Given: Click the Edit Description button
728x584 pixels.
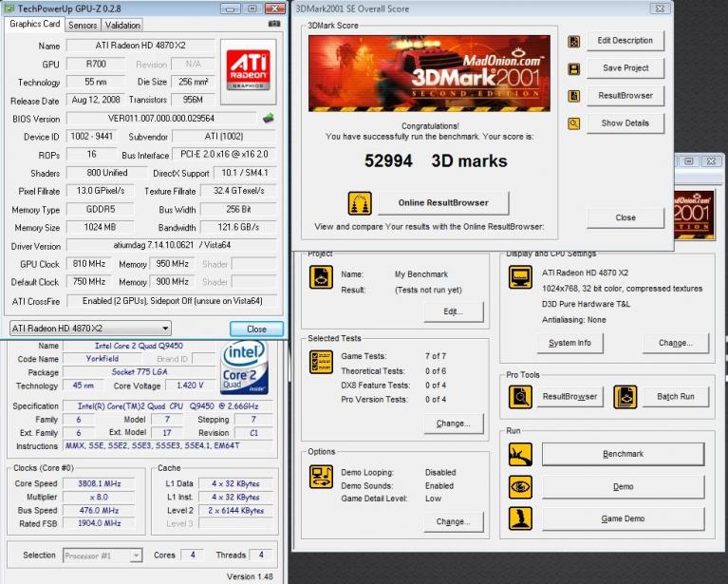Looking at the screenshot, I should [x=625, y=41].
